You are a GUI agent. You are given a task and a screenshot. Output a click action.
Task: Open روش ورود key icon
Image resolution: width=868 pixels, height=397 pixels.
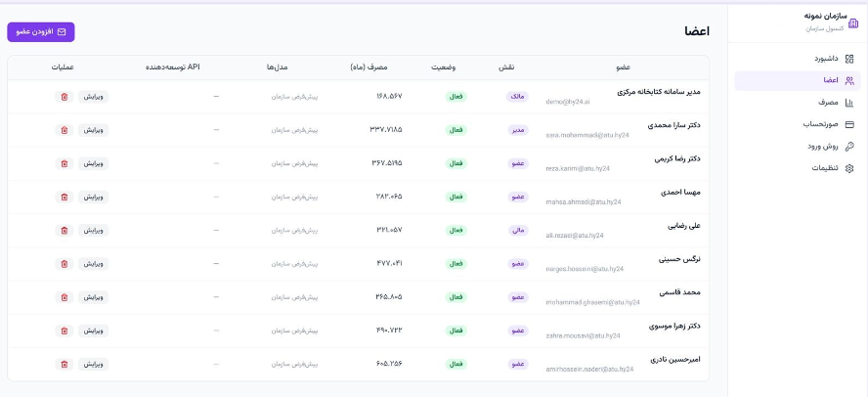(x=849, y=146)
